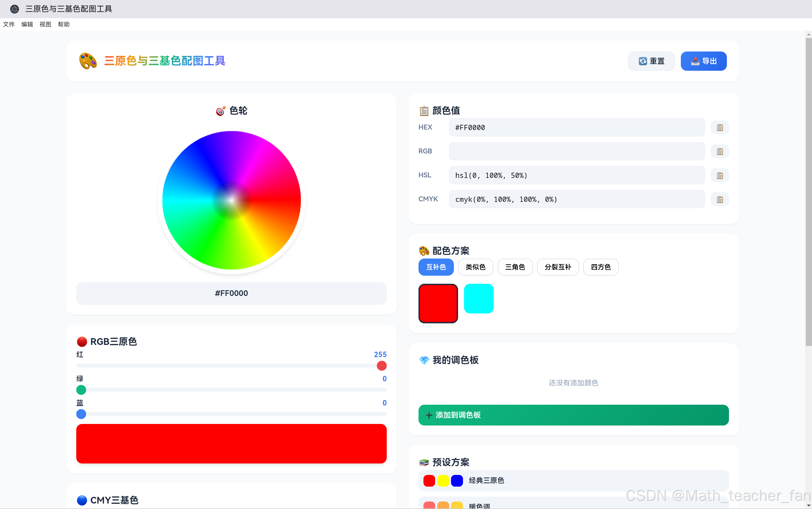Open the 视图 menu
Image resolution: width=812 pixels, height=509 pixels.
click(x=46, y=24)
